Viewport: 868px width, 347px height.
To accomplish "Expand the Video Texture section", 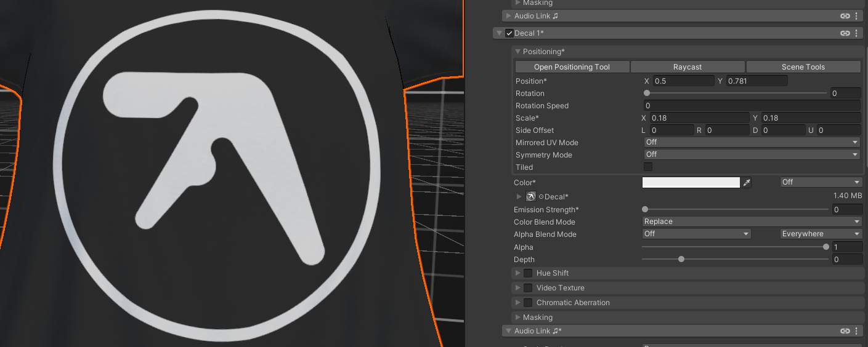I will 517,288.
